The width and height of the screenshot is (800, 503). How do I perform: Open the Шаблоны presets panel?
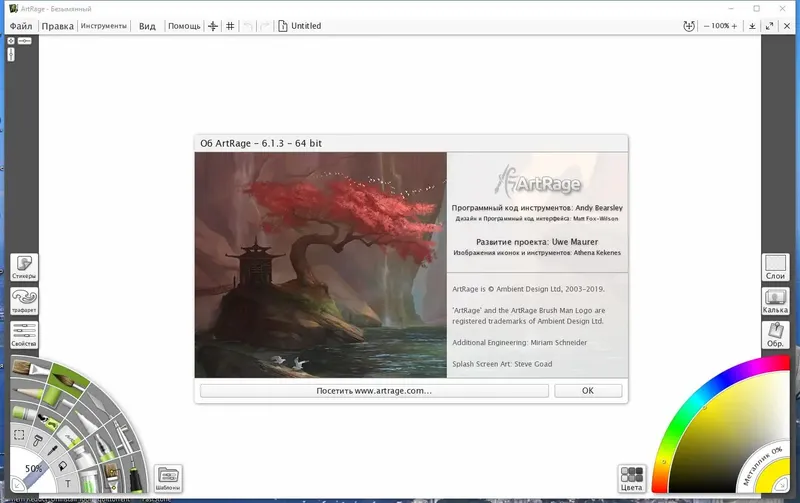point(168,479)
